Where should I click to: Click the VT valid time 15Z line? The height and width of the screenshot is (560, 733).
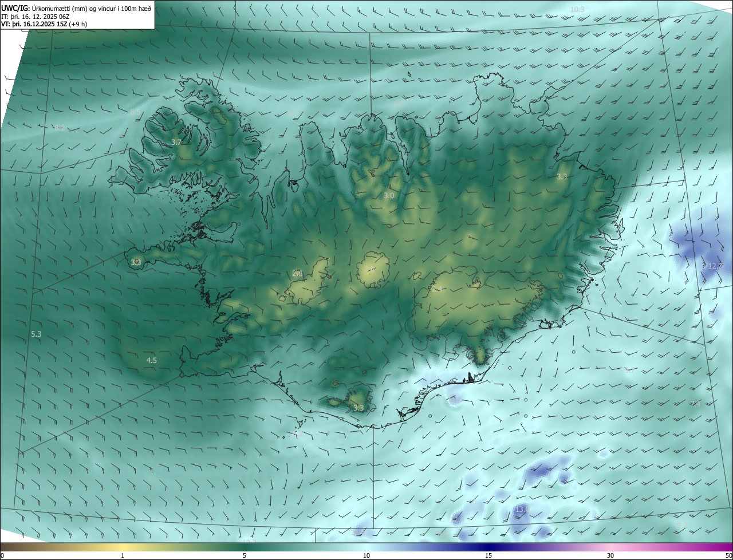click(43, 25)
